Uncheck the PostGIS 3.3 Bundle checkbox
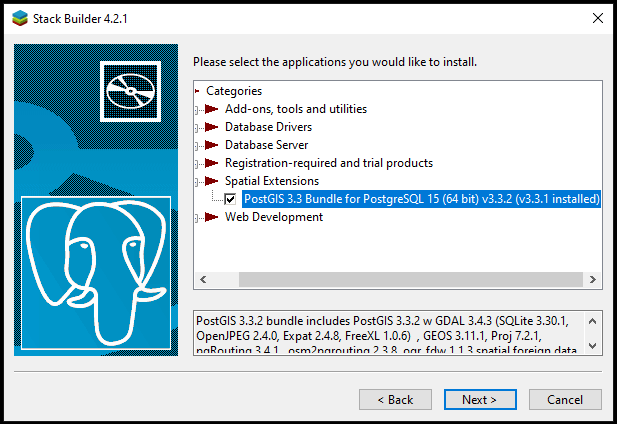Image resolution: width=617 pixels, height=424 pixels. tap(230, 199)
